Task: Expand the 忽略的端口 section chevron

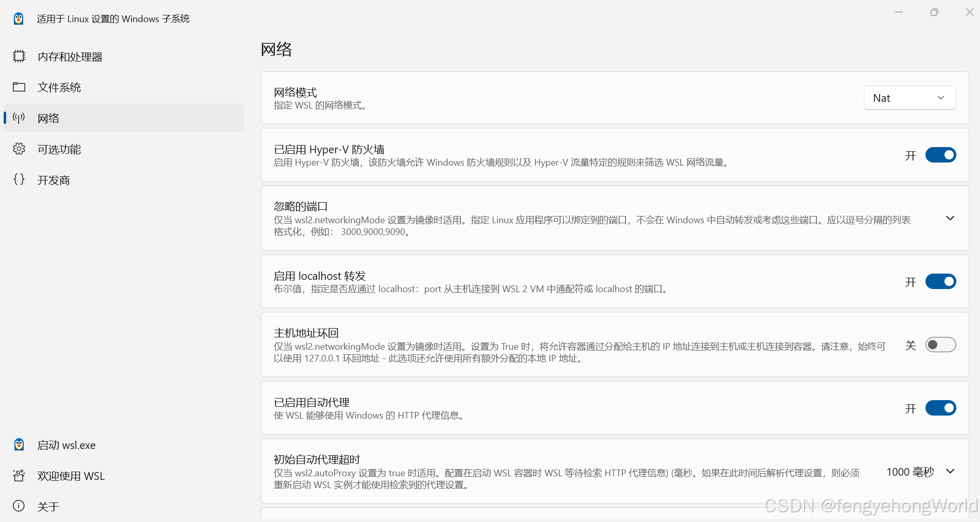Action: coord(950,218)
